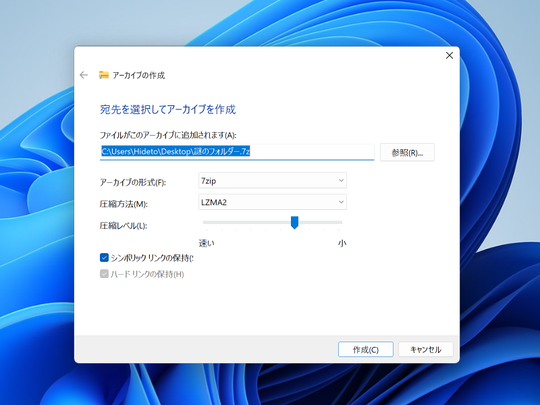
Task: Click the 作成(C) create button
Action: [x=366, y=350]
